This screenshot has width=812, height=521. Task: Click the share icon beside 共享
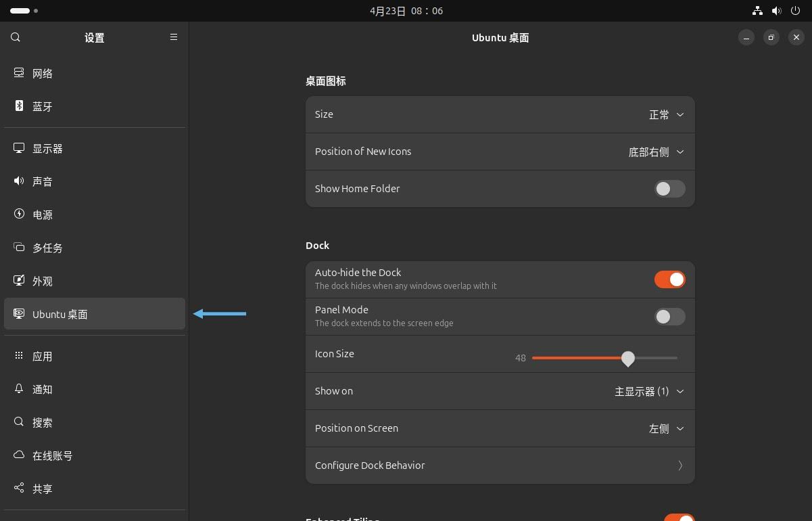[19, 488]
